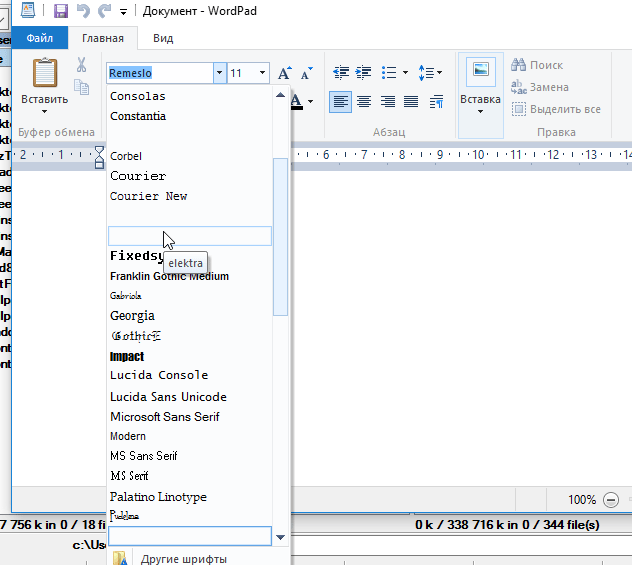Click the Redo arrow in title bar

coord(104,10)
